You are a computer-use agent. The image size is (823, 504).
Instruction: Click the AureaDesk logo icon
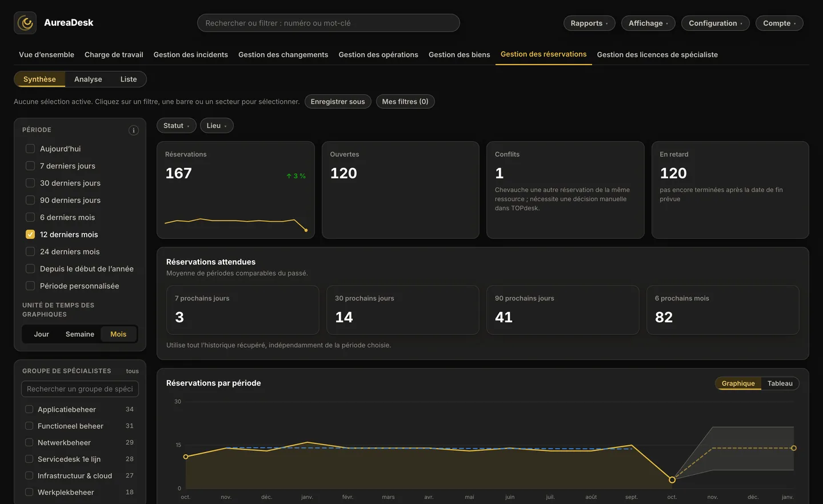pos(25,23)
